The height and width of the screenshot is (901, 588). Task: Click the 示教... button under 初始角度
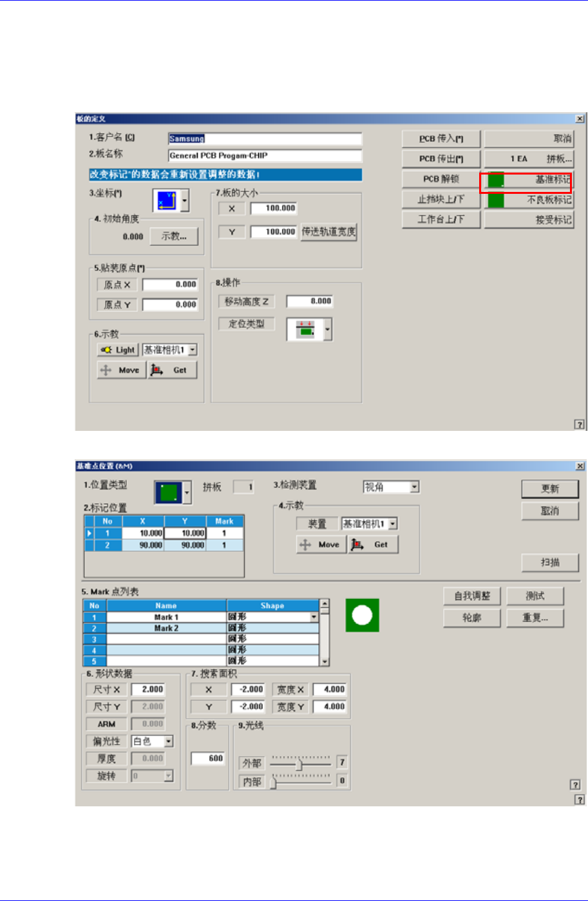[x=174, y=236]
